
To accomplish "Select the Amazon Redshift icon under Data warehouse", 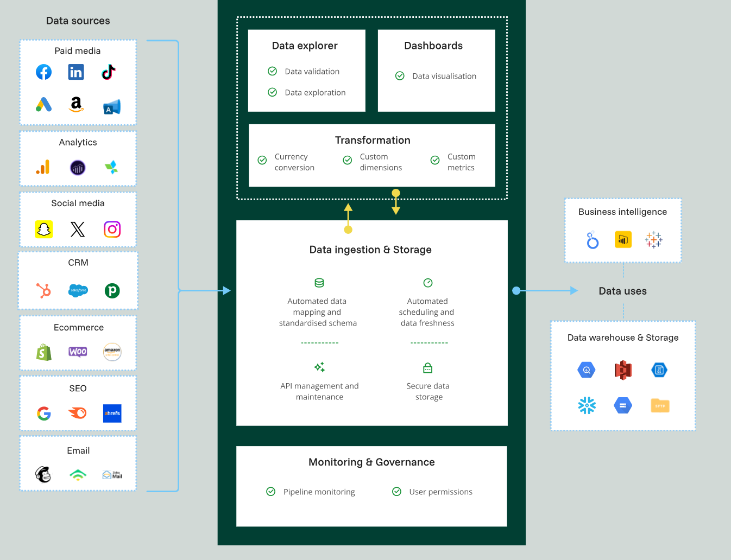I will coord(623,370).
